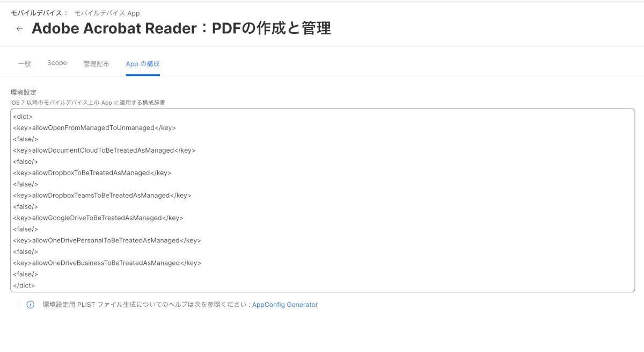644x352 pixels.
Task: Switch to the Scope tab
Action: (x=57, y=63)
